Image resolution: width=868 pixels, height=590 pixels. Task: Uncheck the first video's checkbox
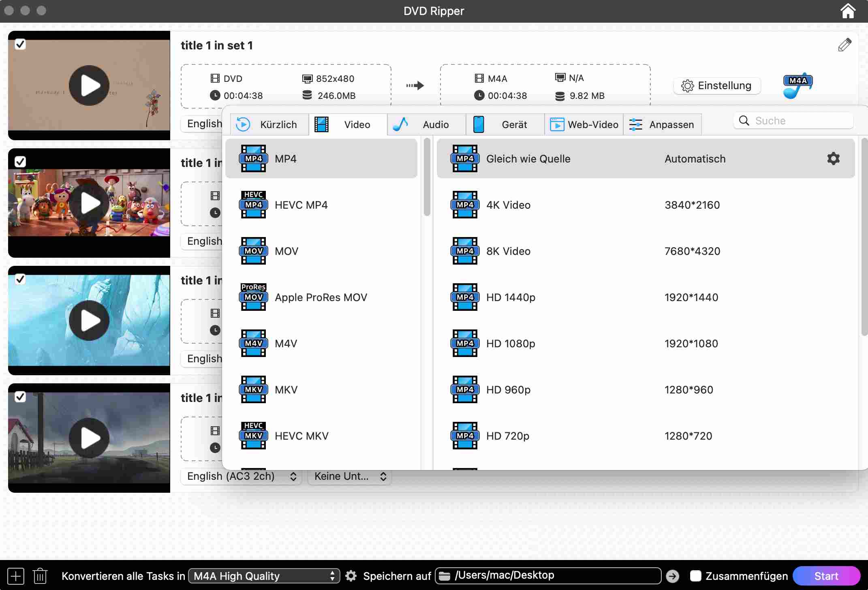(20, 44)
